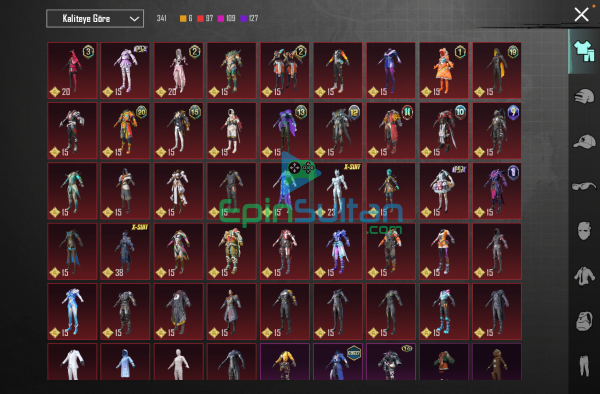Image resolution: width=600 pixels, height=394 pixels.
Task: Select the purple caped outfit with badge 13
Action: (x=285, y=130)
